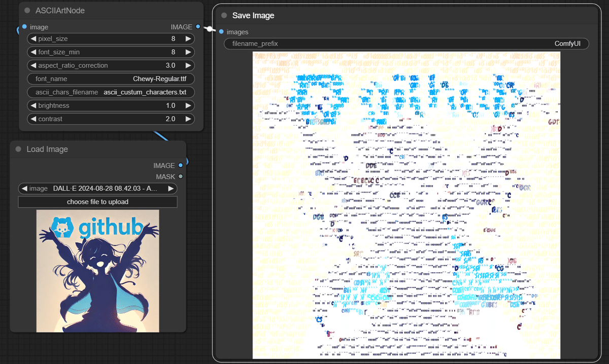Edit the font_name field Chewy-Regular.ttf
Image resolution: width=609 pixels, height=364 pixels.
click(111, 79)
